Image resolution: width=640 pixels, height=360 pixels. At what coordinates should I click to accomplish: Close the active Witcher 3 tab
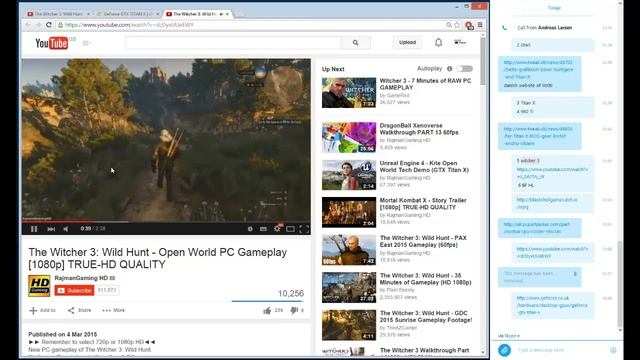227,14
